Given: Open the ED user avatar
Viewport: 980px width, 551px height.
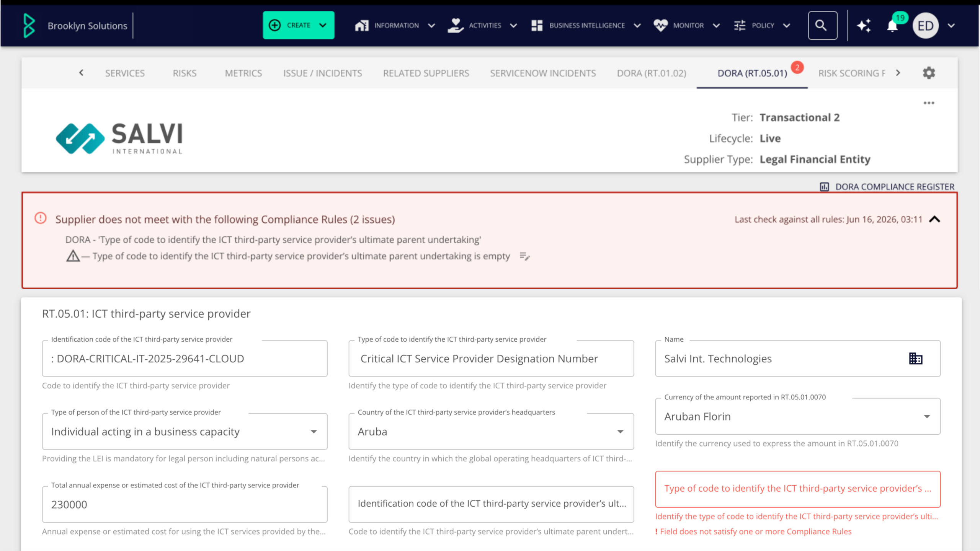Looking at the screenshot, I should 926,25.
